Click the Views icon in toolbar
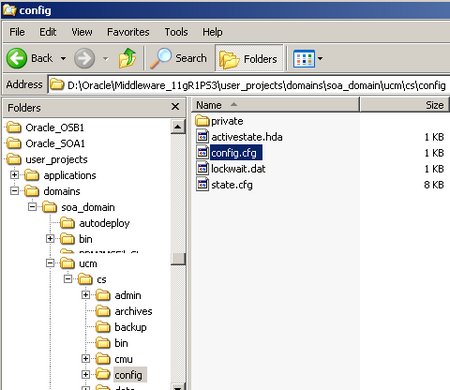The height and width of the screenshot is (390, 450). point(304,59)
